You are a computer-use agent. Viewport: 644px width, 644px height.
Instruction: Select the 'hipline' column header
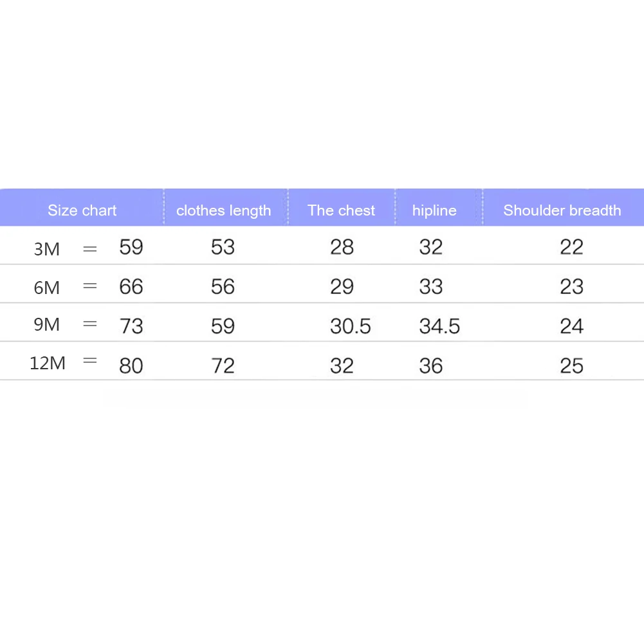434,210
